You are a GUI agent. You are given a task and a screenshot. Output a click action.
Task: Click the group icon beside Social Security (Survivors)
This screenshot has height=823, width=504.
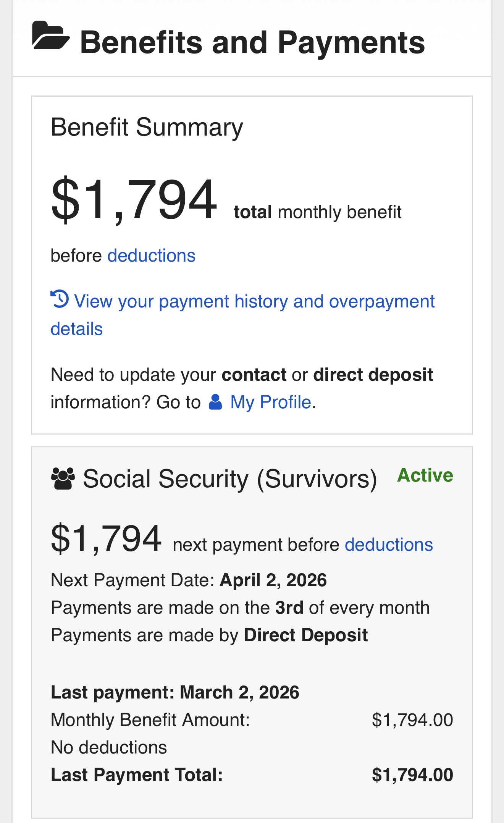pyautogui.click(x=63, y=479)
